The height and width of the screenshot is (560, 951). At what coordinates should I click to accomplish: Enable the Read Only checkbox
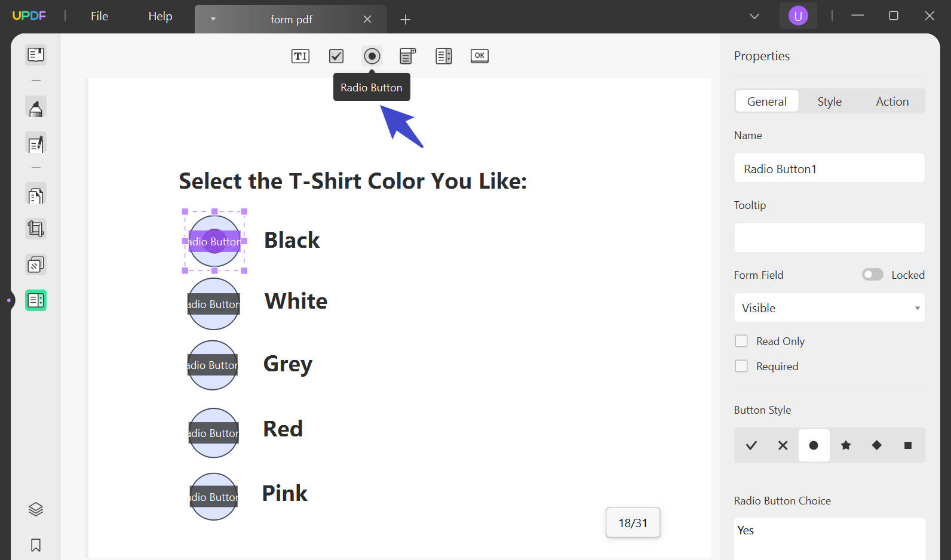[741, 341]
